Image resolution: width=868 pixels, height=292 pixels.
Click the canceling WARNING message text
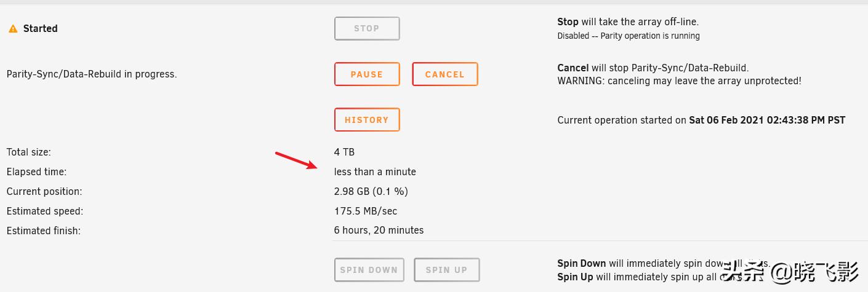click(x=679, y=81)
